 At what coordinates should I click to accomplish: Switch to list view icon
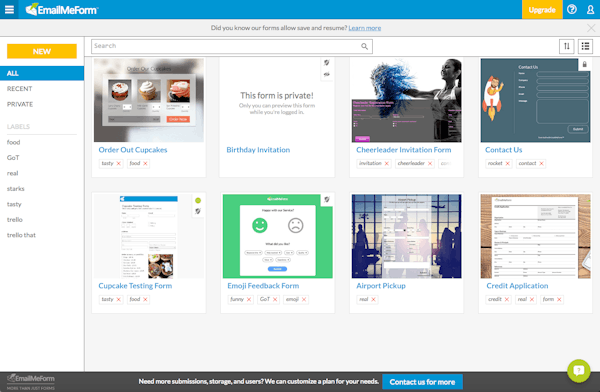click(585, 46)
